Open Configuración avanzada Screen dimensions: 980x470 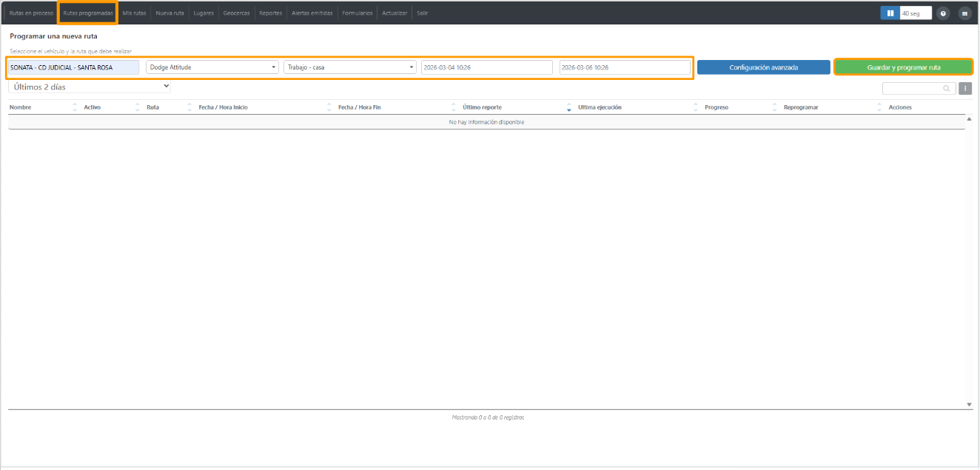[764, 67]
